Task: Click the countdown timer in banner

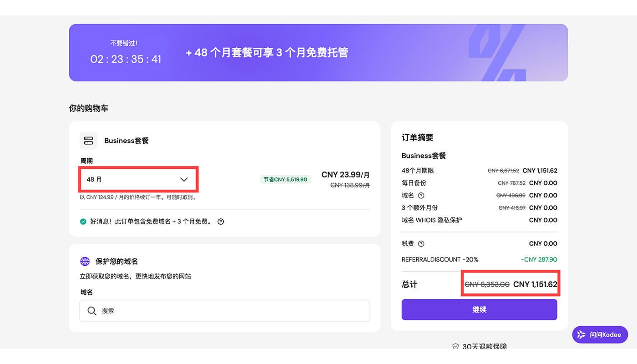Action: pyautogui.click(x=126, y=59)
